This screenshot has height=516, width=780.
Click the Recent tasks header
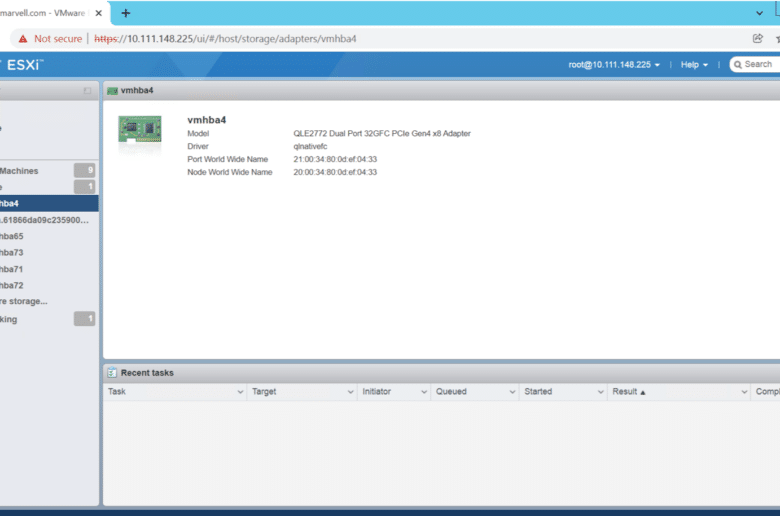coord(147,373)
